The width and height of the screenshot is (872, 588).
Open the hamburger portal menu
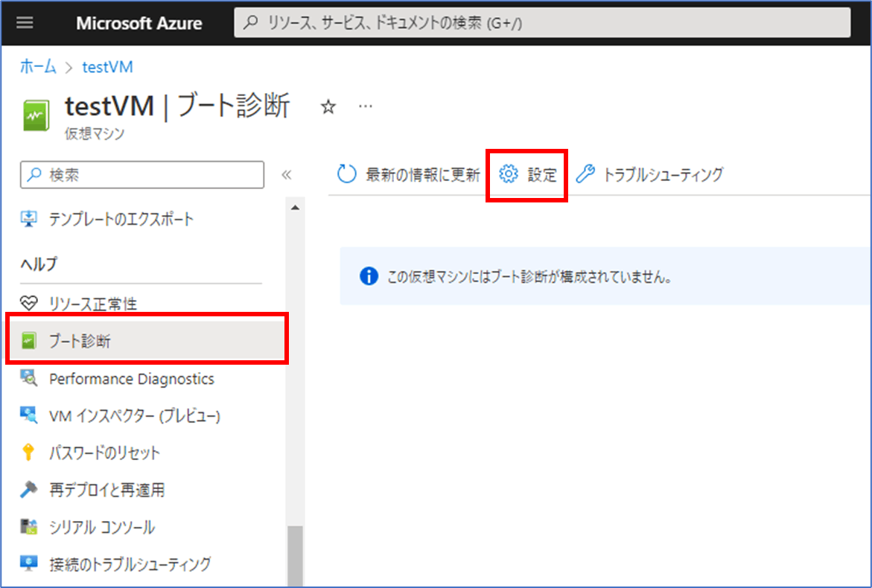tap(25, 23)
